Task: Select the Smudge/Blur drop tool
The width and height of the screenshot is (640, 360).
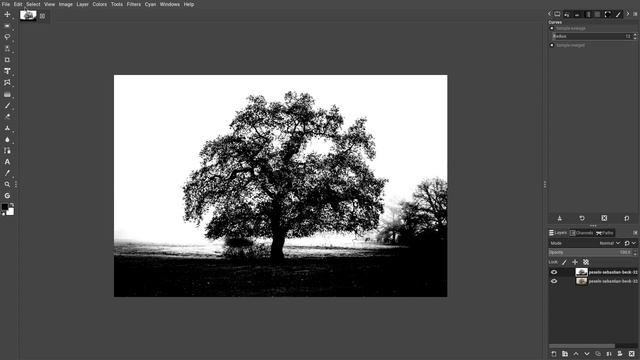Action: coord(7,140)
